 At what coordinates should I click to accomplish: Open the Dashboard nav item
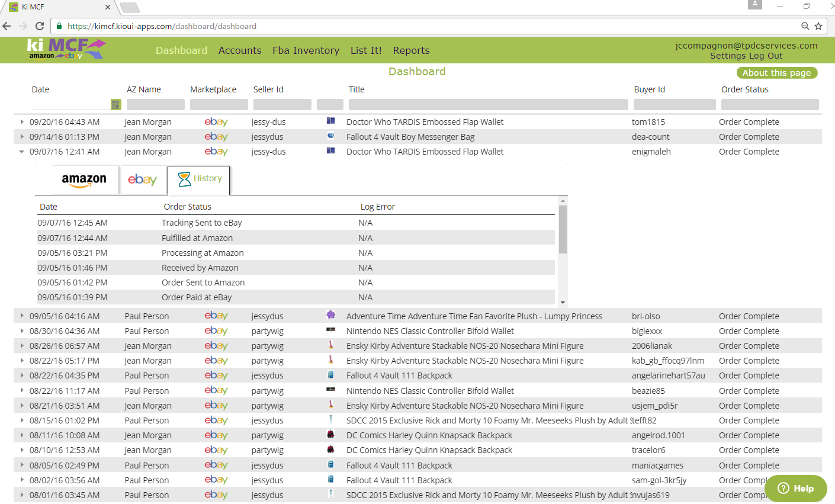pyautogui.click(x=181, y=50)
